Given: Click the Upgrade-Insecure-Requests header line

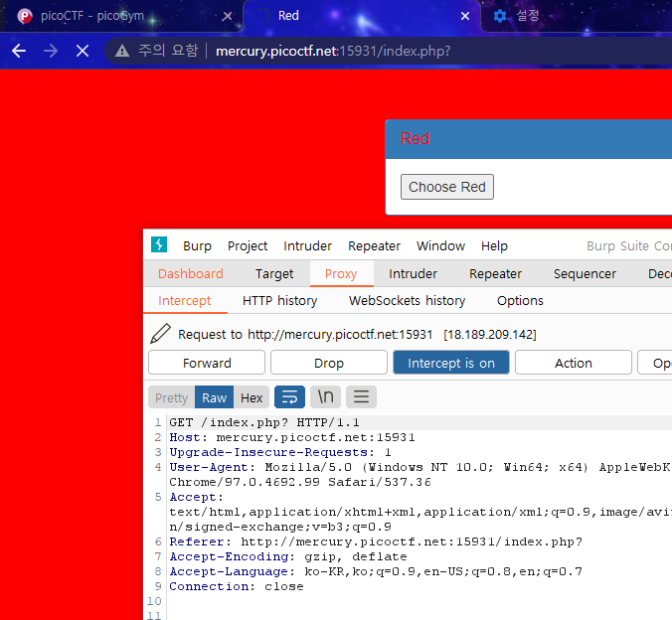Looking at the screenshot, I should coord(280,452).
